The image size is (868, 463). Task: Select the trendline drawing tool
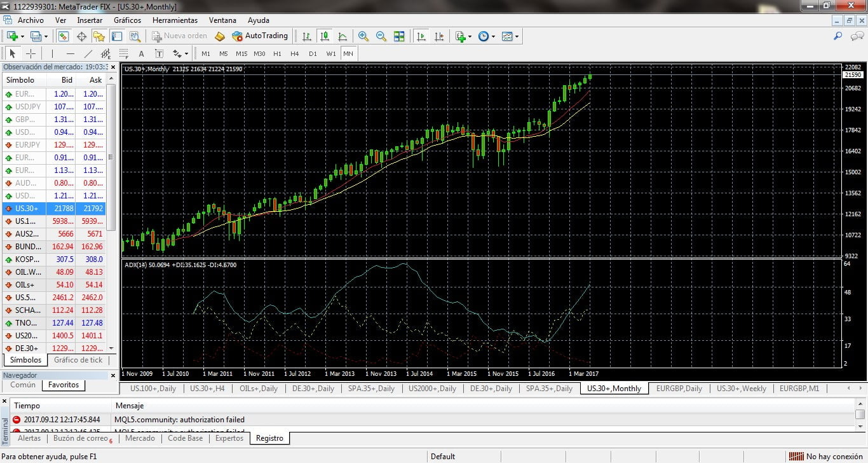click(88, 53)
